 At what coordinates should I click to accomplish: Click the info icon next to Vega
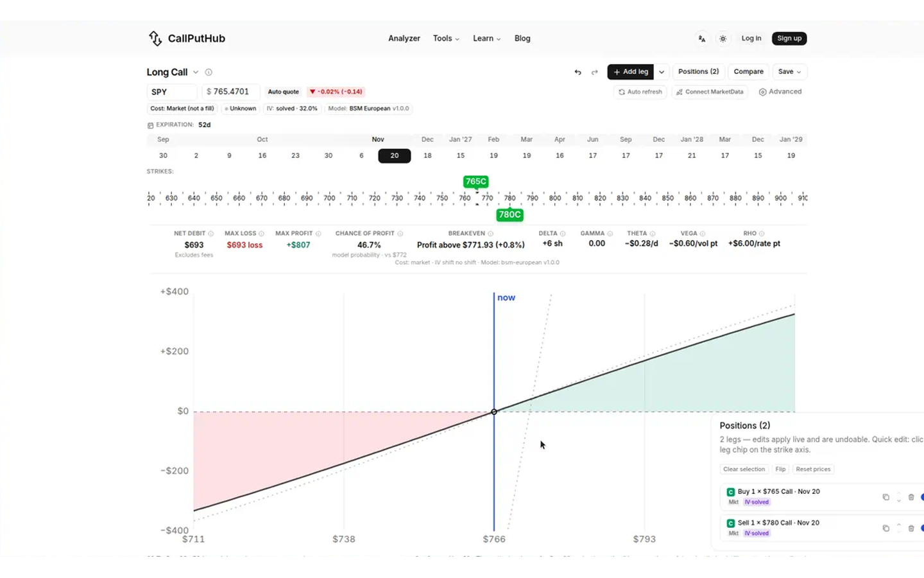[703, 234]
